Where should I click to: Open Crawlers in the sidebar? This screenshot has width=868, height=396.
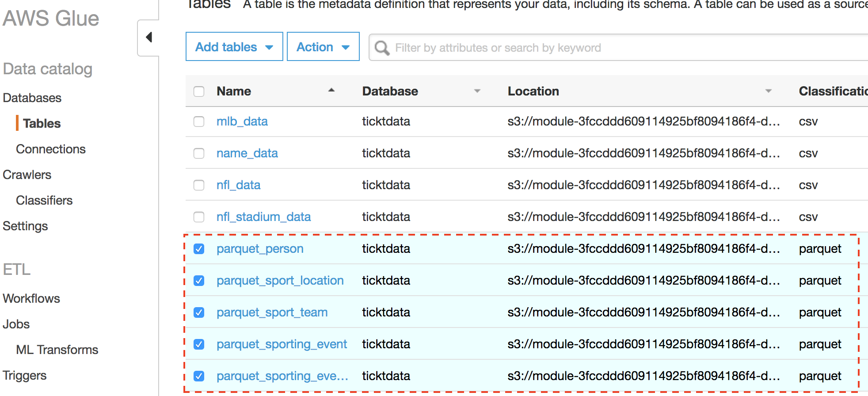point(27,175)
